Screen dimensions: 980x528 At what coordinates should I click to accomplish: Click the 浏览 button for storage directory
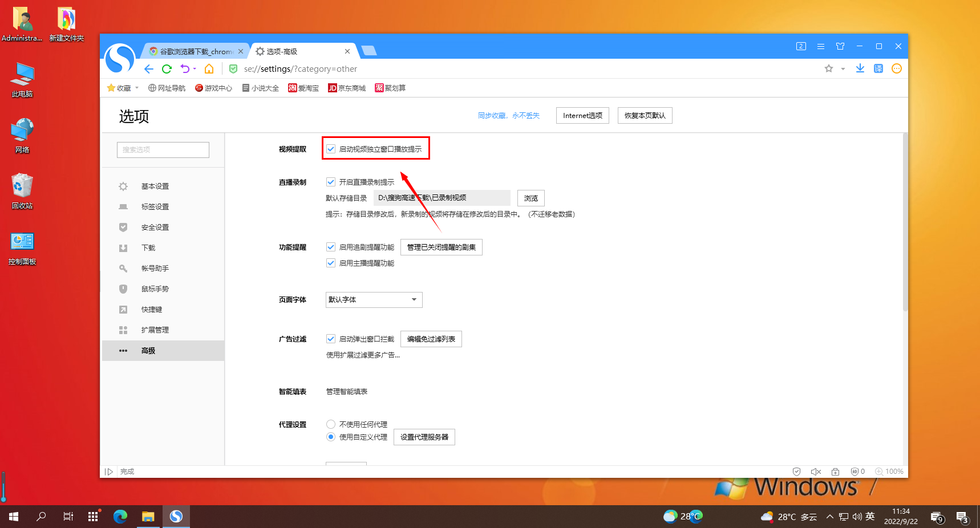click(x=531, y=198)
